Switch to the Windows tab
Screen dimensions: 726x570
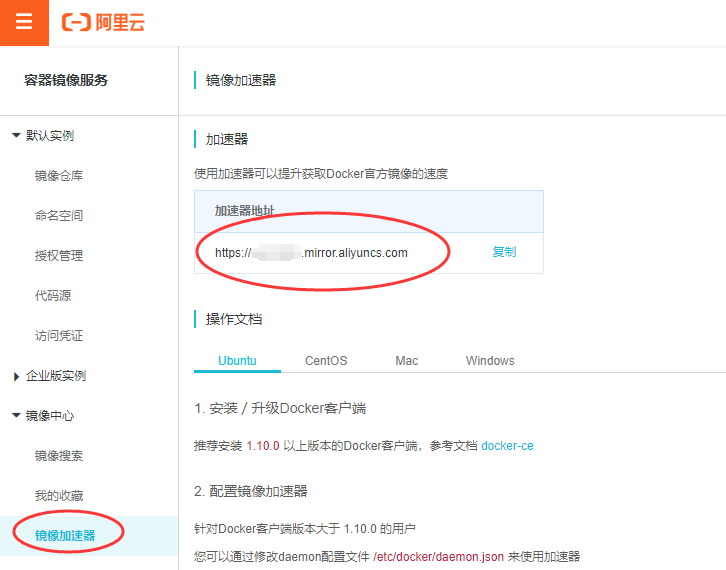pos(490,361)
